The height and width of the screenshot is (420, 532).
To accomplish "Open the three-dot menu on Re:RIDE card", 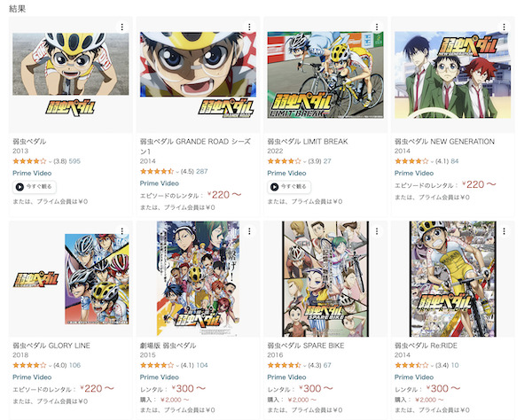I will (x=505, y=232).
